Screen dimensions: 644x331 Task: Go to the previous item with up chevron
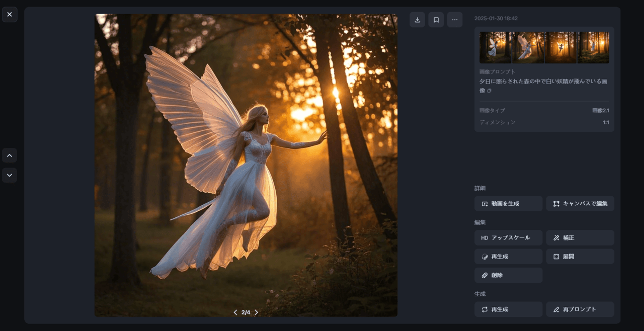point(10,155)
